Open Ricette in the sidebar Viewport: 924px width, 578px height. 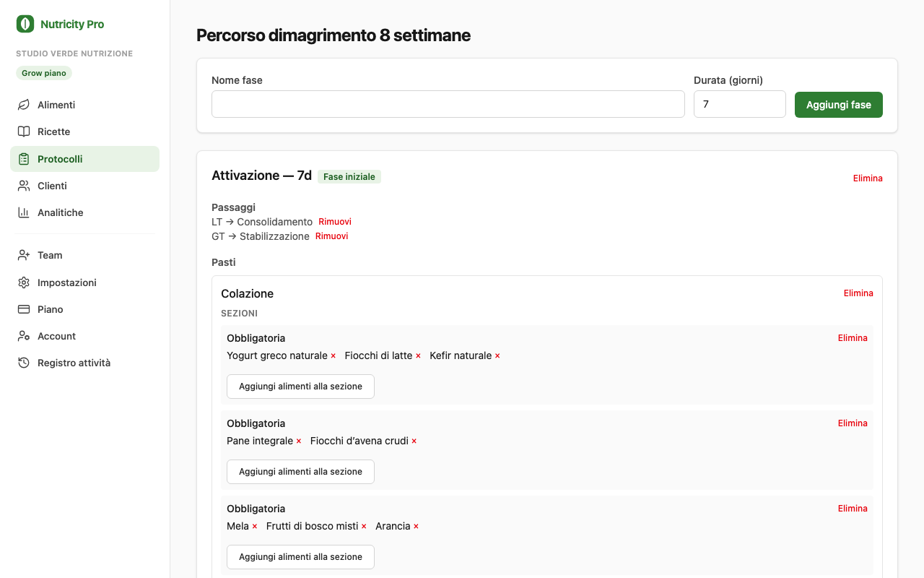tap(84, 131)
